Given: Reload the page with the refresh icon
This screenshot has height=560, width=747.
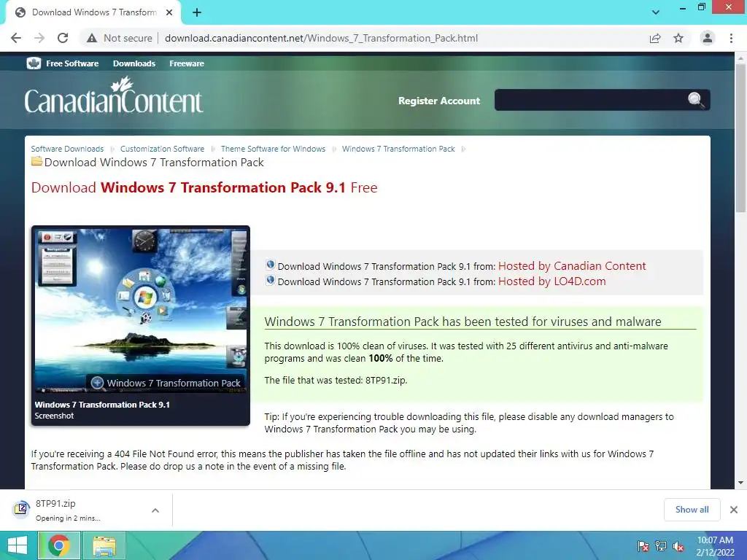Looking at the screenshot, I should click(x=63, y=38).
